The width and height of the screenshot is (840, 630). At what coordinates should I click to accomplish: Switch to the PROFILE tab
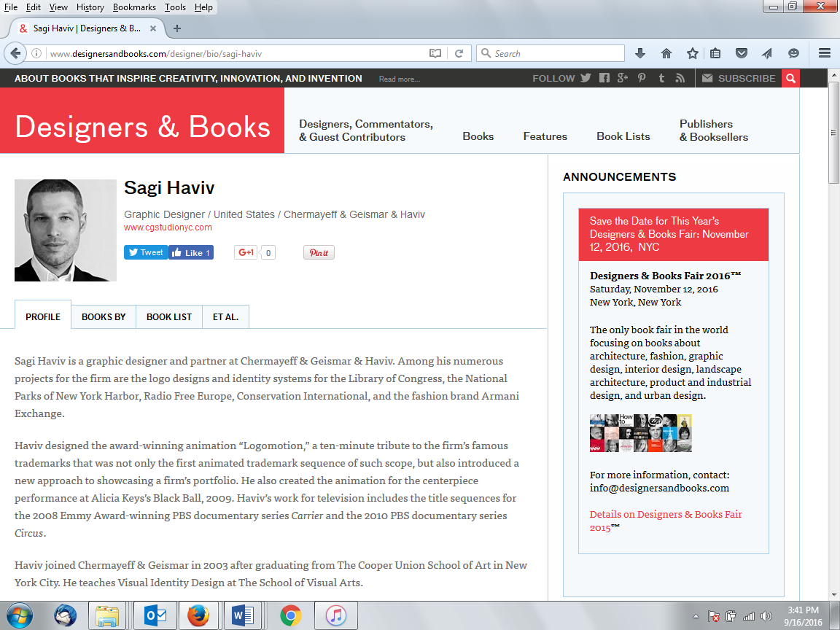(x=43, y=316)
